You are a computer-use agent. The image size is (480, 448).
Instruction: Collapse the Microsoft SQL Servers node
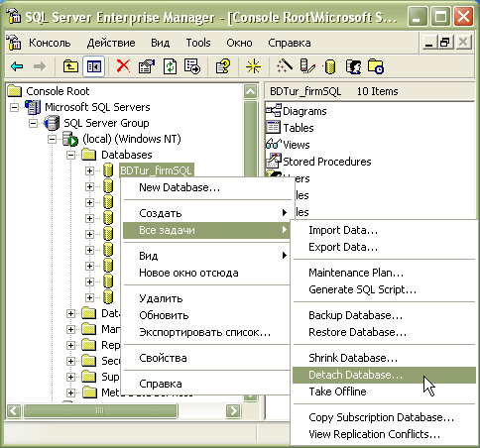coord(14,107)
